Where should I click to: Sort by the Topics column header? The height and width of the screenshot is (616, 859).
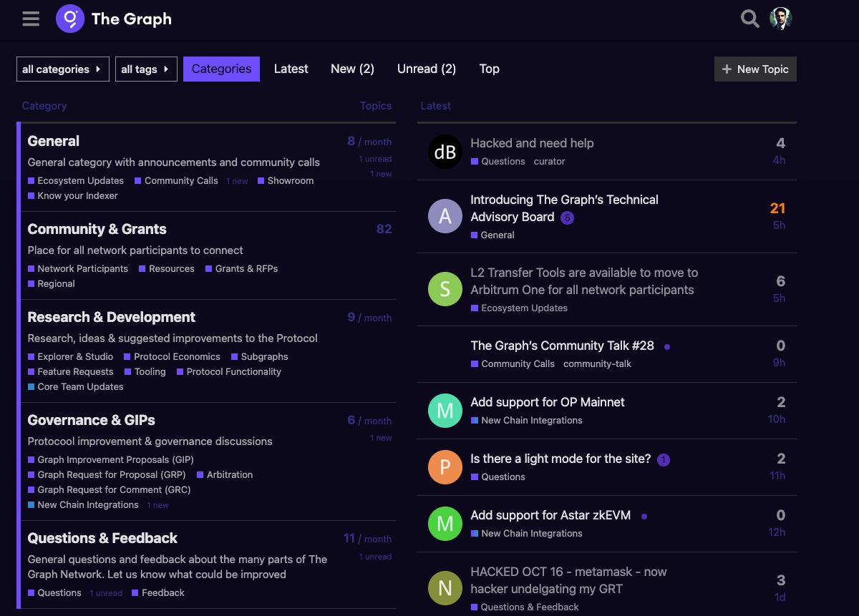[x=376, y=106]
